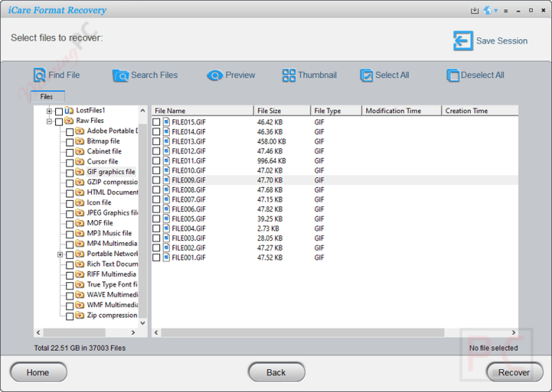The width and height of the screenshot is (552, 392).
Task: Select the FILE010.GIF file name
Action: pyautogui.click(x=189, y=170)
